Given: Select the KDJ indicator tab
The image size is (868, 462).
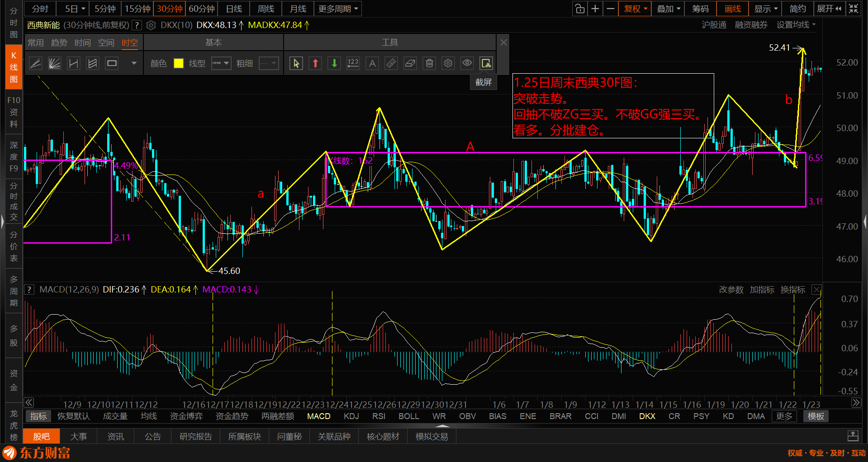Looking at the screenshot, I should tap(351, 416).
